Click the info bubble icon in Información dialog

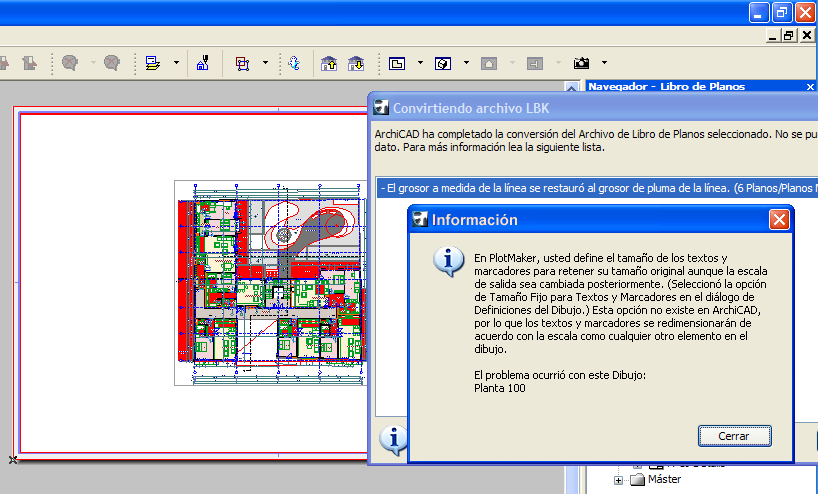click(x=448, y=261)
